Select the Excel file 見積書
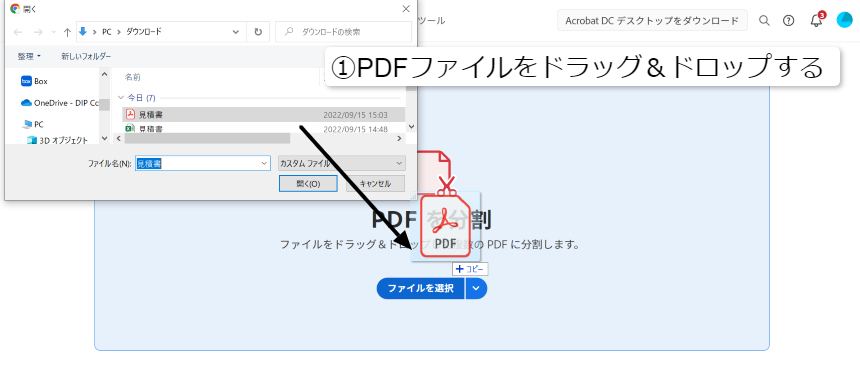 coord(263,129)
